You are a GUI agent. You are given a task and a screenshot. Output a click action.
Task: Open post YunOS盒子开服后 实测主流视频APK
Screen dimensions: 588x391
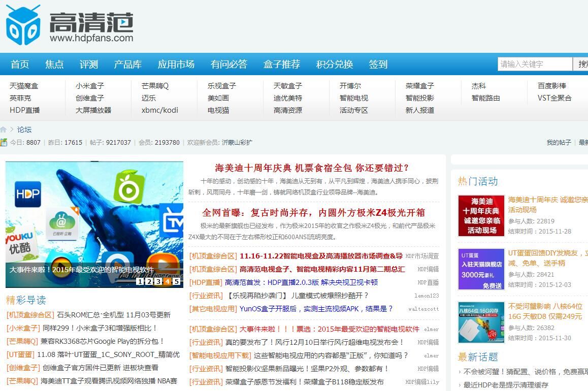click(316, 309)
